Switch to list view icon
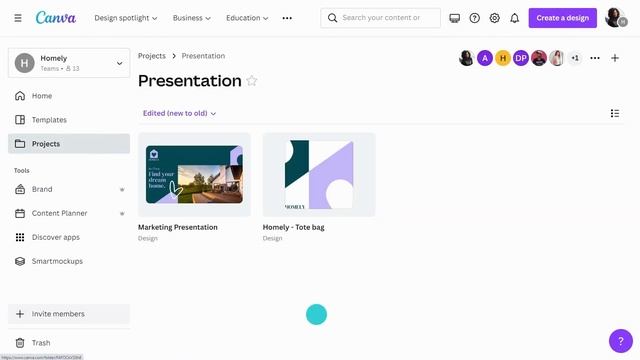The height and width of the screenshot is (360, 640). (x=615, y=113)
